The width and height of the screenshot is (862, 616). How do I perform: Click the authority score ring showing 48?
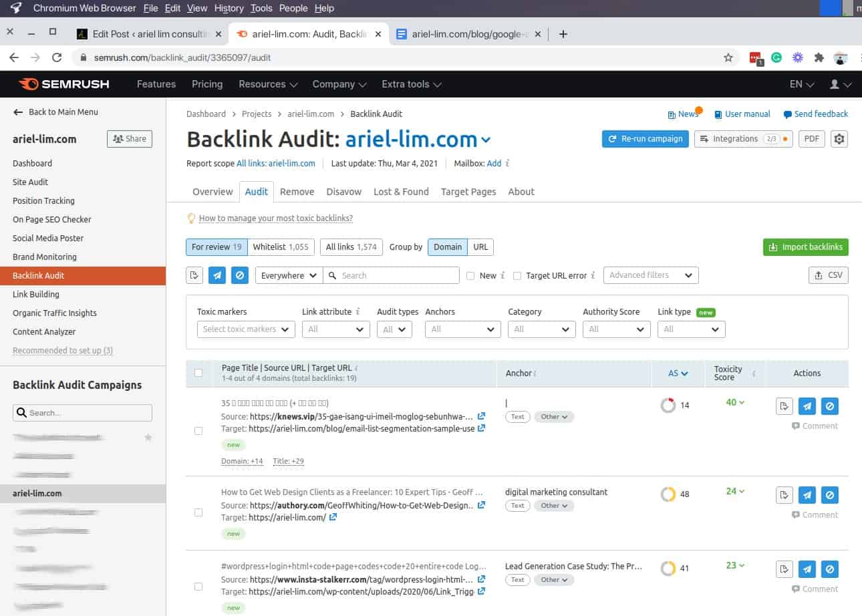tap(668, 494)
